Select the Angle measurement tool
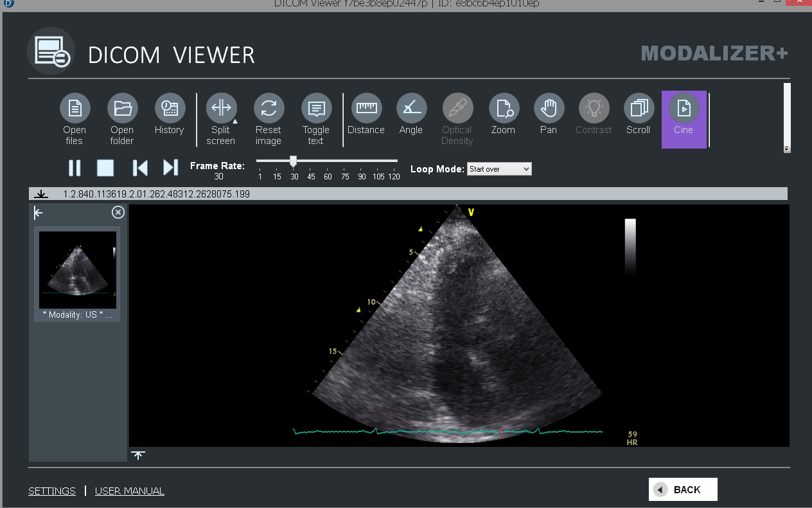 tap(411, 109)
